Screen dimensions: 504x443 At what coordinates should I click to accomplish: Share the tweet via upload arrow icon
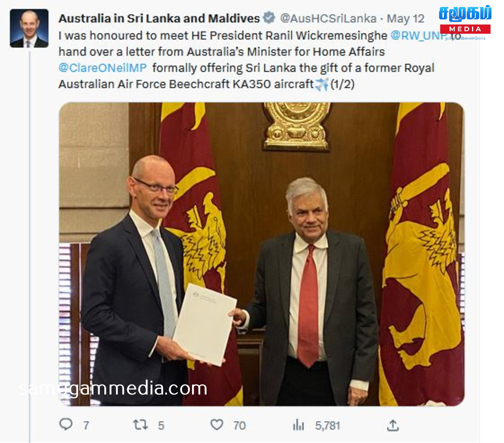pos(393,425)
